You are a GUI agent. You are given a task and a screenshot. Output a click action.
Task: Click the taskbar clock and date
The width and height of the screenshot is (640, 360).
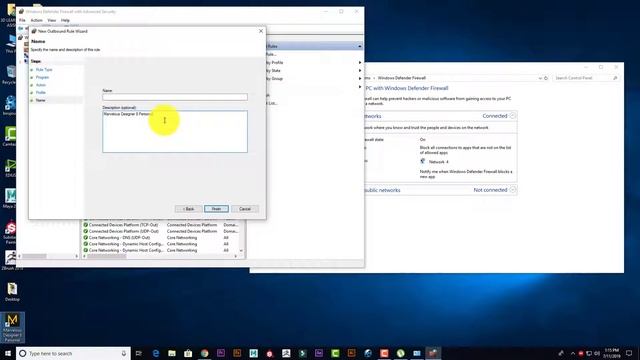click(x=611, y=353)
